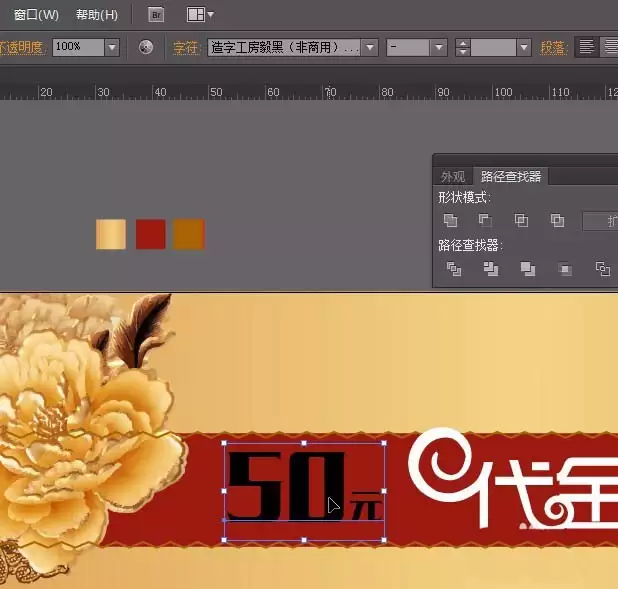This screenshot has width=618, height=589.
Task: Open the font family dropdown arrow
Action: click(370, 47)
